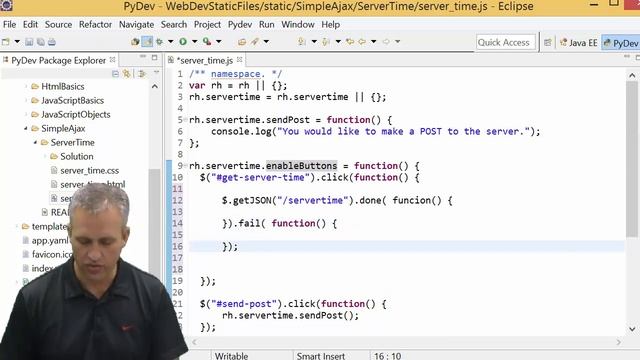Open the Previous Annotation dropdown arrow

(338, 42)
